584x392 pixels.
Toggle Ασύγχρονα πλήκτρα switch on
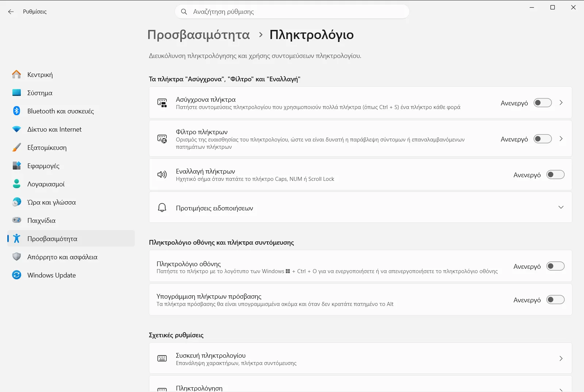pos(543,103)
